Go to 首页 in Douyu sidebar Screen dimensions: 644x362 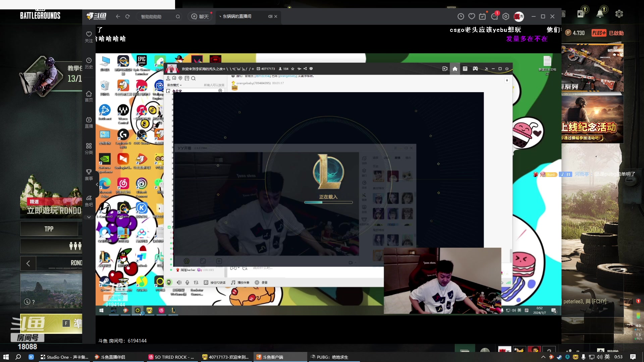[89, 96]
